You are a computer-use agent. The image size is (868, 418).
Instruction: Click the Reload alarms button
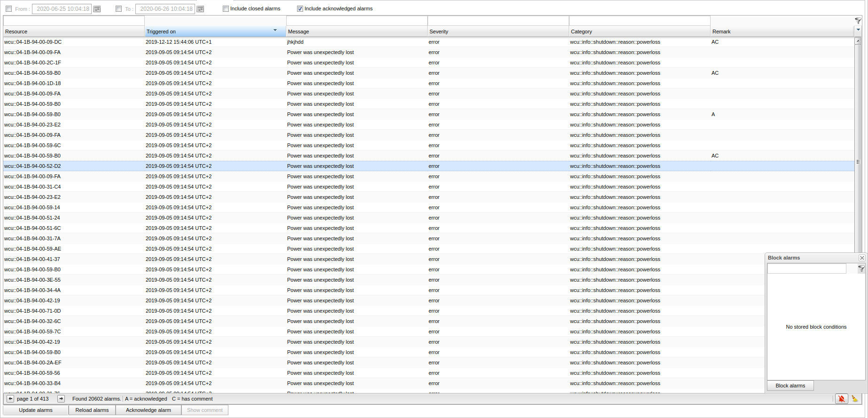click(92, 410)
